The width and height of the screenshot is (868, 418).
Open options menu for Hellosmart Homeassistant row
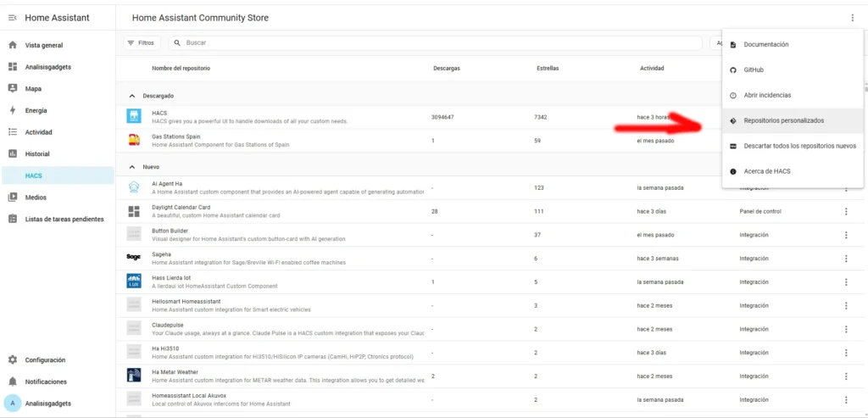pos(846,305)
